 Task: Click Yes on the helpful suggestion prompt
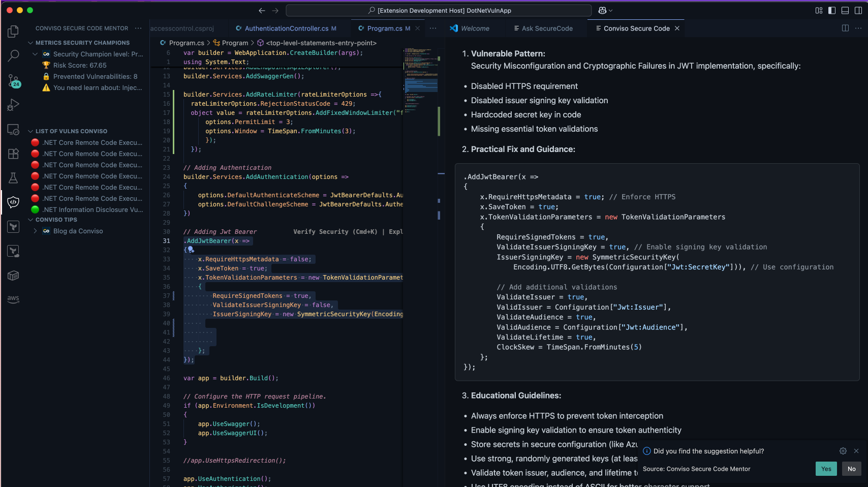pyautogui.click(x=826, y=469)
